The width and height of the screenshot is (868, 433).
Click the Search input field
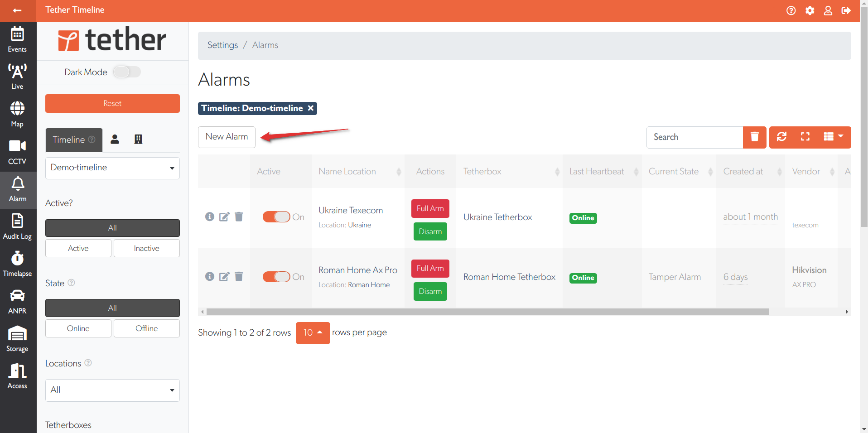tap(694, 137)
